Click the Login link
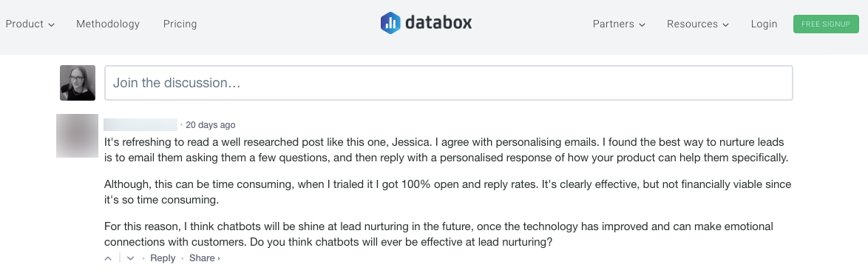868x276 pixels. [764, 24]
